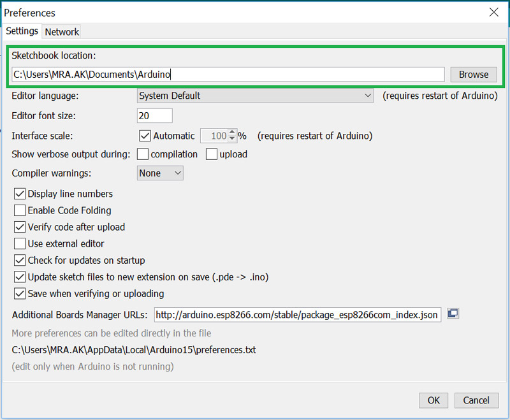Click the Additional Boards Manager URLs field
The image size is (510, 420).
point(298,315)
